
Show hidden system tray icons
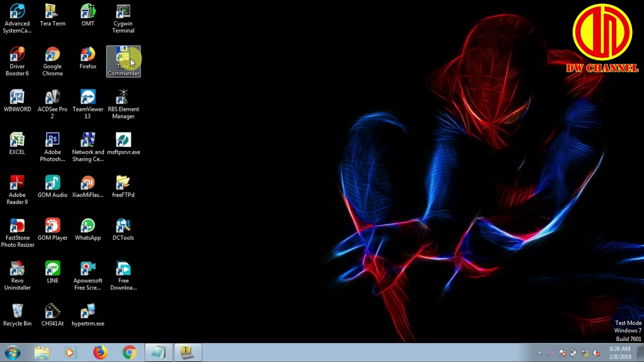pyautogui.click(x=539, y=353)
